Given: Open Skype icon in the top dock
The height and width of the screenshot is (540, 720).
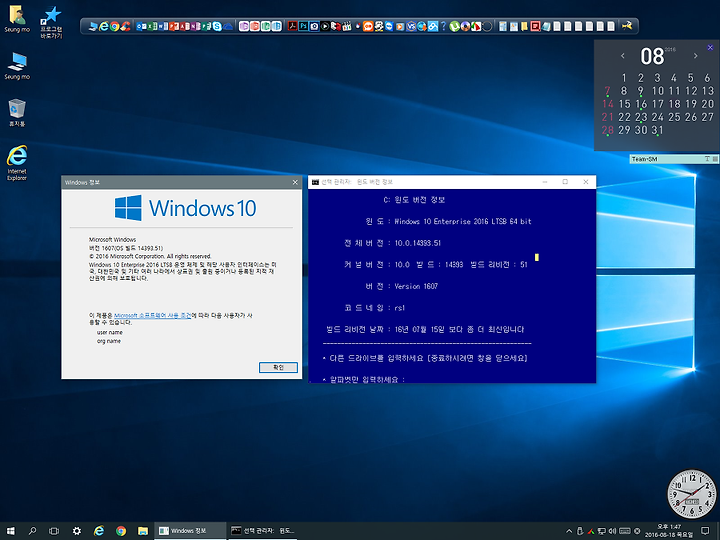Looking at the screenshot, I should coord(217,26).
